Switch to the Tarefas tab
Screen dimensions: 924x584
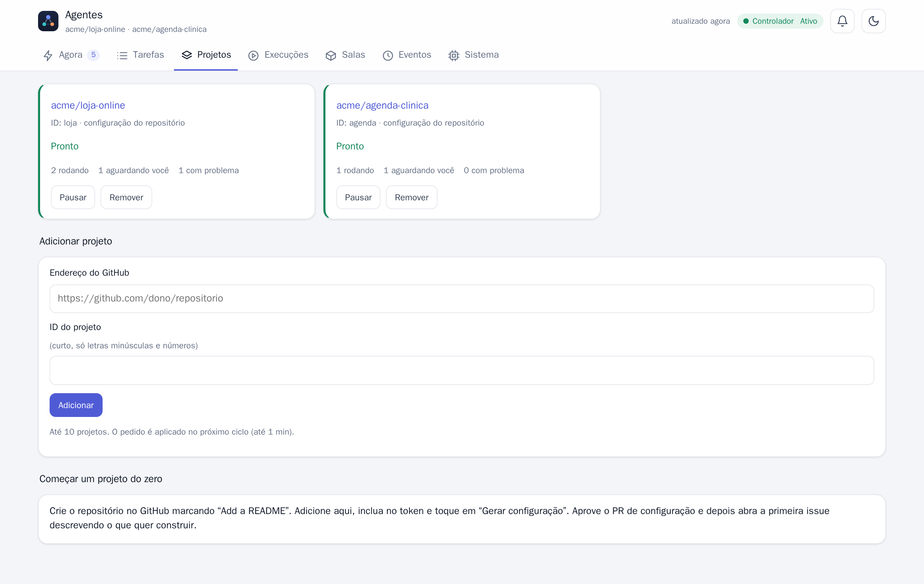[x=148, y=55]
